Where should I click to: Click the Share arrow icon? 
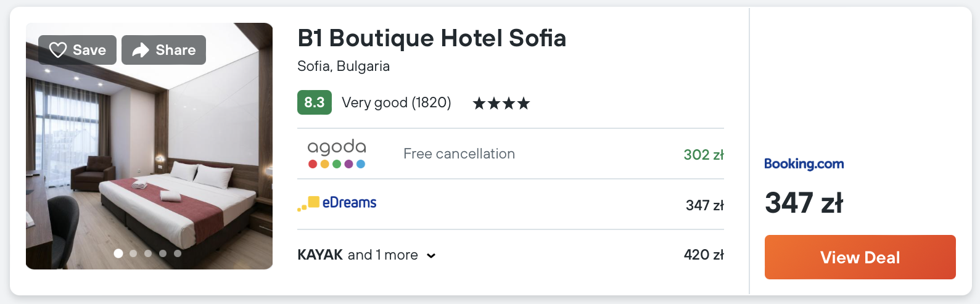coord(141,50)
